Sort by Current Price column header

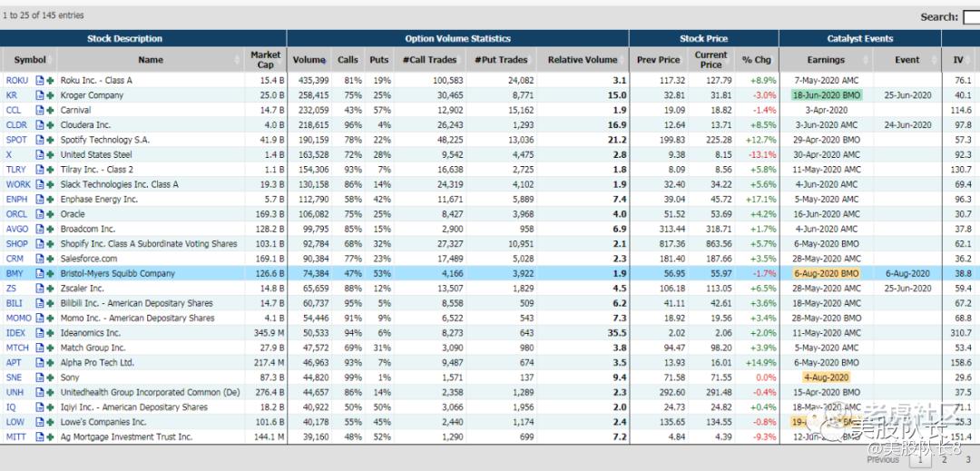(711, 60)
